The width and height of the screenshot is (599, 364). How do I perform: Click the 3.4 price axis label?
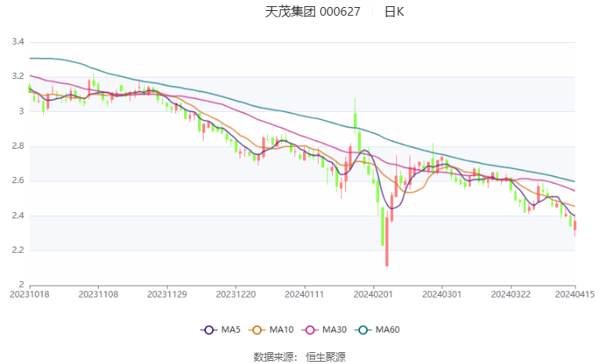18,41
